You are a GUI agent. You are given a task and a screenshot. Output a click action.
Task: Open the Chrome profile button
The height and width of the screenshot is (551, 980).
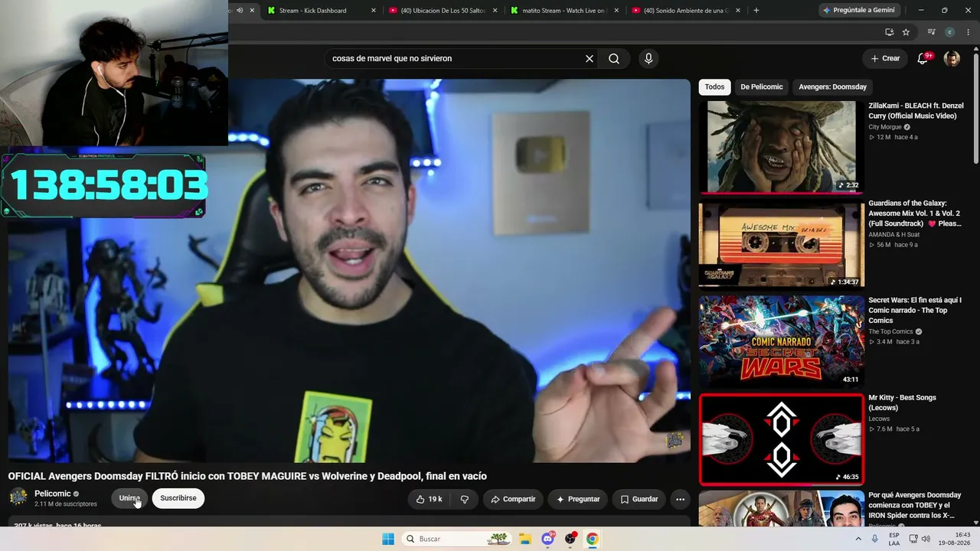pyautogui.click(x=949, y=32)
